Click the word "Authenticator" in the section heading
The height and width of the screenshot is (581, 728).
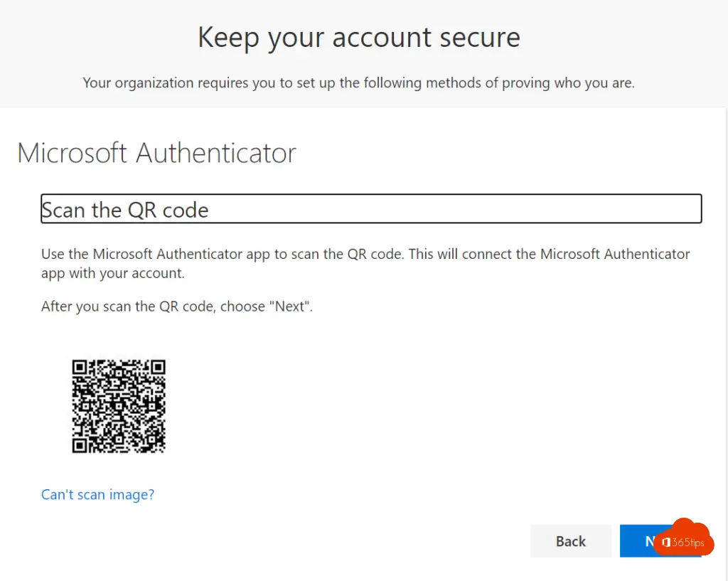point(216,153)
